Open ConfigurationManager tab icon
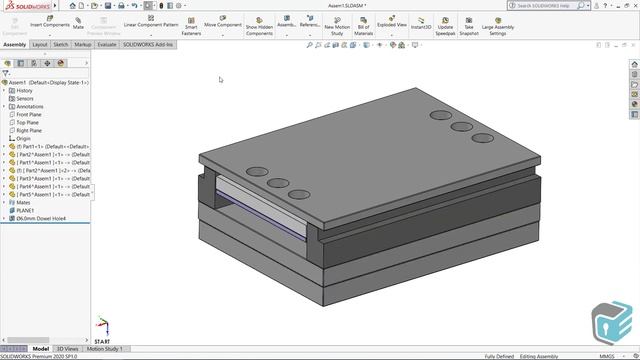The image size is (640, 360). point(34,63)
